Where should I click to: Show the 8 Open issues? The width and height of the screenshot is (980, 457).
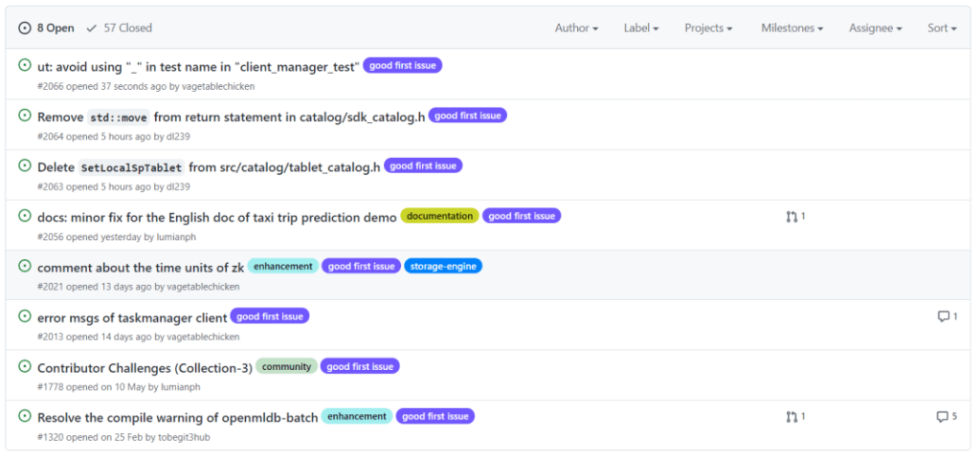47,28
